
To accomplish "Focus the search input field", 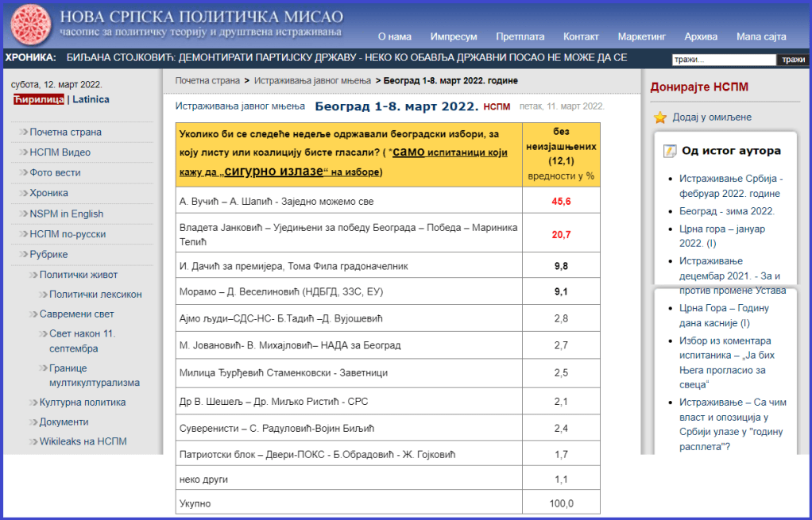I will click(x=723, y=60).
